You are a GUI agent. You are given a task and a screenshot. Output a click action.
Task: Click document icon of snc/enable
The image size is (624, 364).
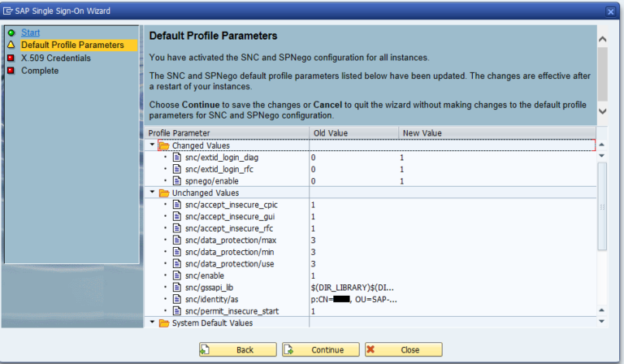click(177, 275)
